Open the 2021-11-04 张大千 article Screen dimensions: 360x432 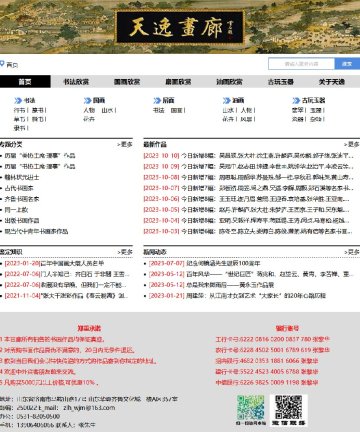[x=66, y=296]
